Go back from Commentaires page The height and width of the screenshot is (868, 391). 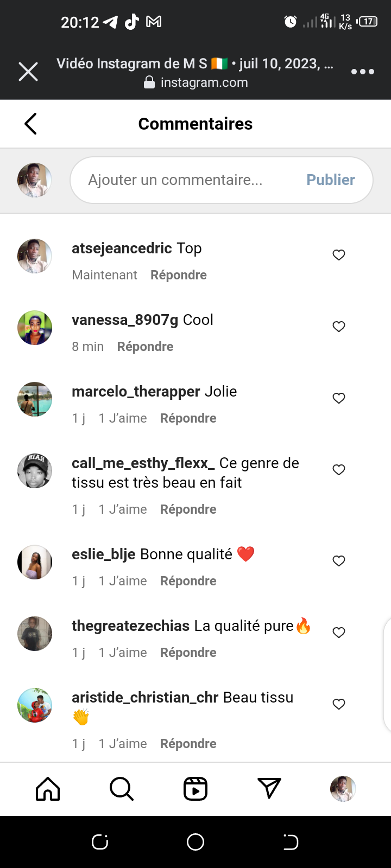point(31,124)
